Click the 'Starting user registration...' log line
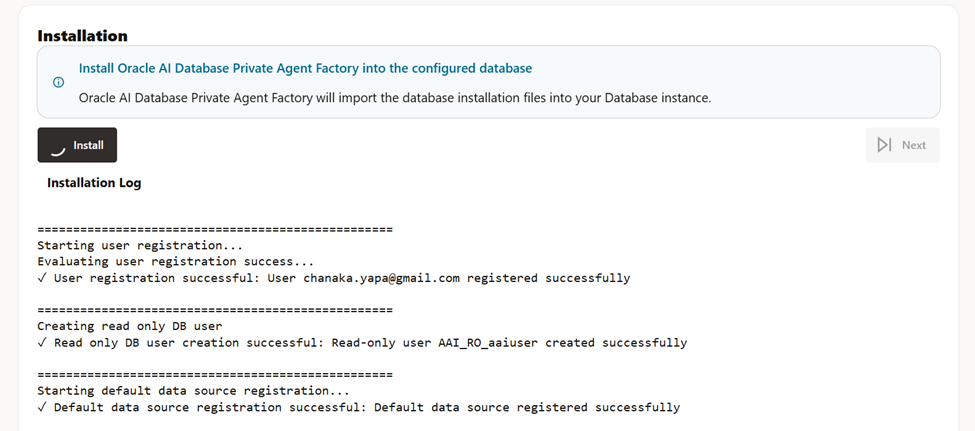This screenshot has height=431, width=975. 140,245
